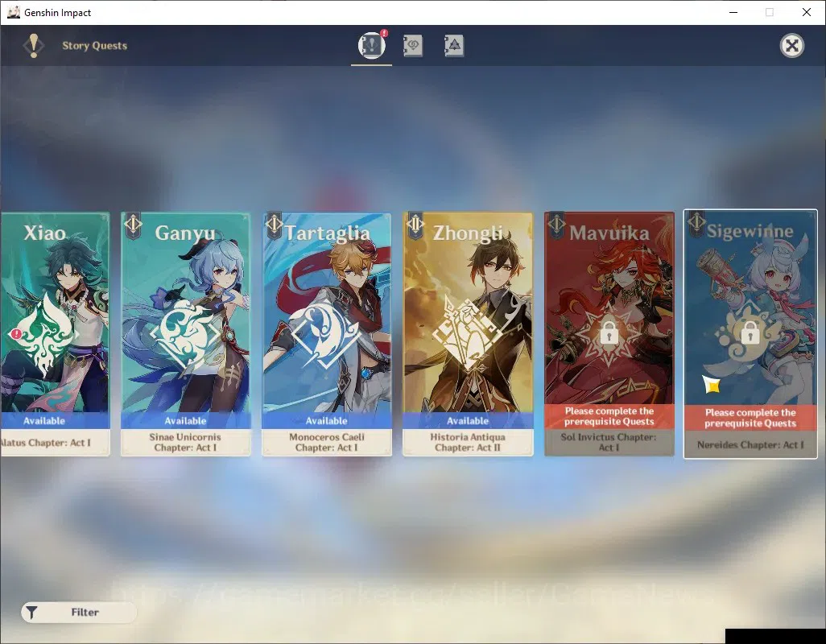Switch to the Hangout Events tab icon

[412, 46]
